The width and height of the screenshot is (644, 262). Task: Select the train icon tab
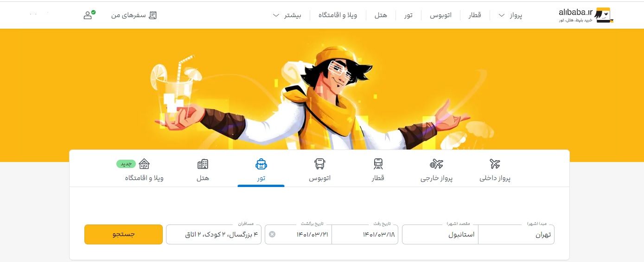click(378, 164)
